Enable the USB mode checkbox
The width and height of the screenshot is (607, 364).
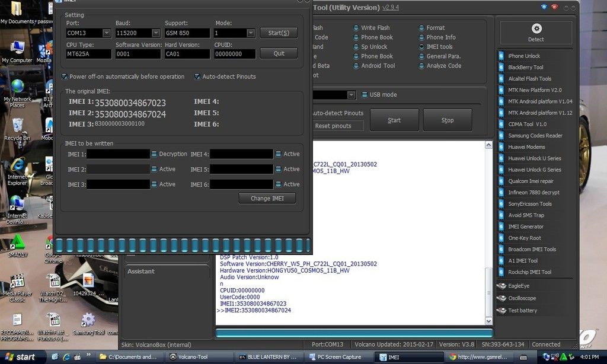click(x=364, y=95)
